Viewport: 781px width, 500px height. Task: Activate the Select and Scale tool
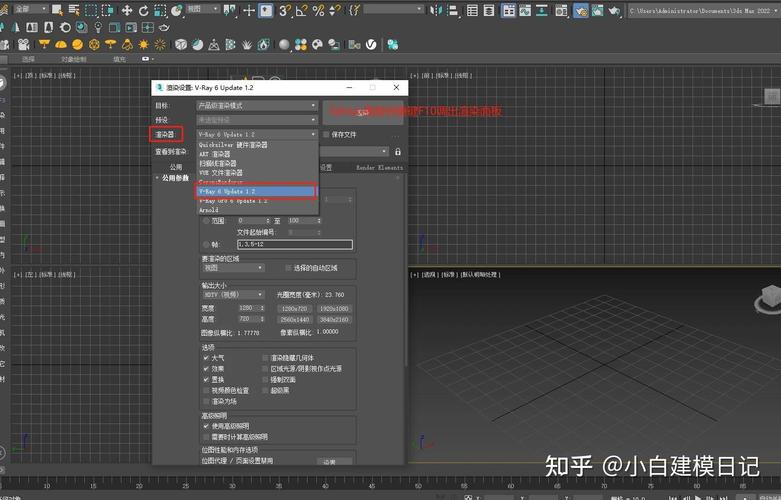tap(160, 10)
